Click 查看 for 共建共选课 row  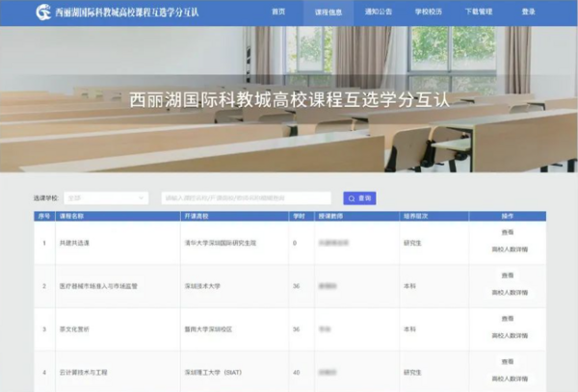pos(508,232)
